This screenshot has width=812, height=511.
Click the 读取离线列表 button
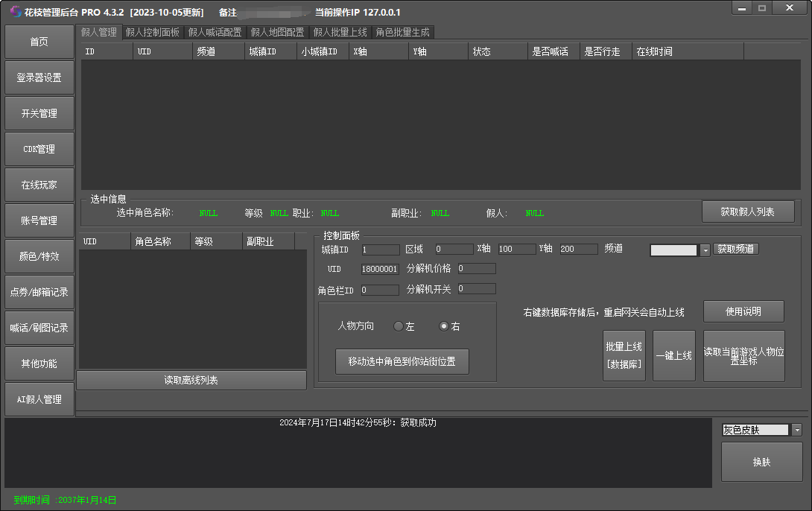click(191, 381)
